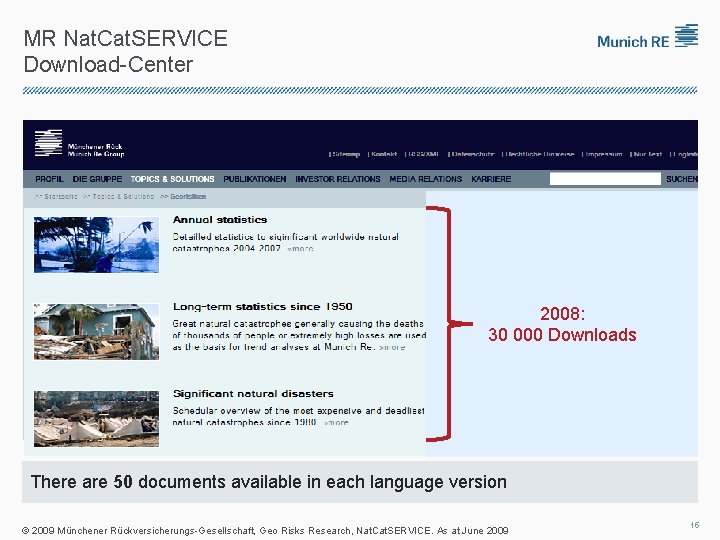Viewport: 720px width, 540px height.
Task: Go to MEDIA RELATIONS
Action: coord(426,179)
